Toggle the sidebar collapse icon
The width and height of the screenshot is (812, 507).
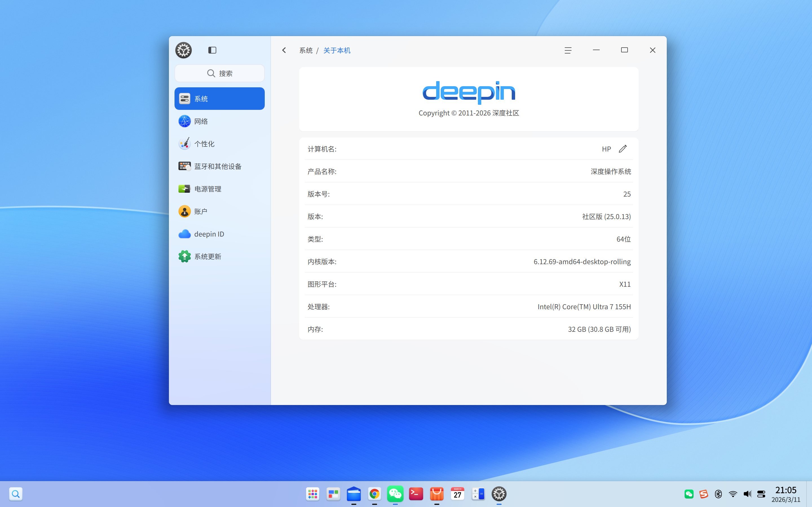(x=212, y=50)
